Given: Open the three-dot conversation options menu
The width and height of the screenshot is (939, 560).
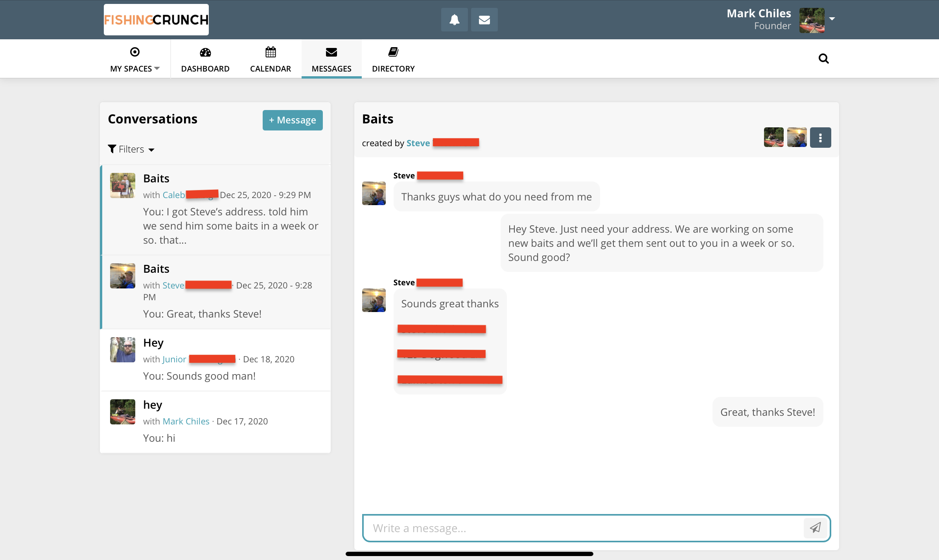Looking at the screenshot, I should pyautogui.click(x=820, y=138).
